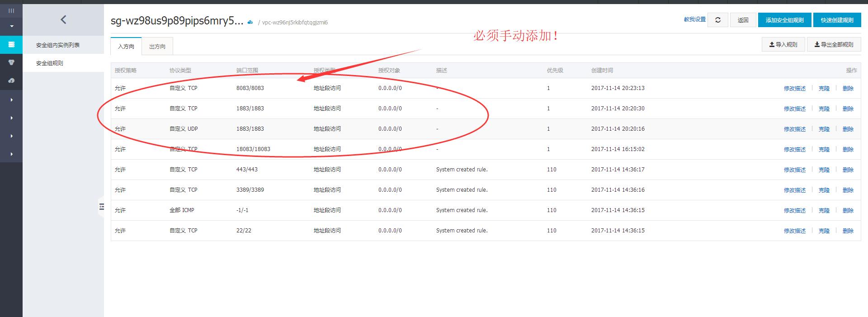The width and height of the screenshot is (868, 317).
Task: Go back using the left chevron
Action: tap(63, 19)
